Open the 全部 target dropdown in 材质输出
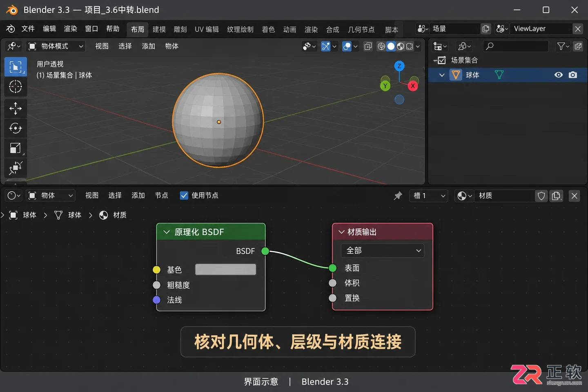 [x=383, y=251]
